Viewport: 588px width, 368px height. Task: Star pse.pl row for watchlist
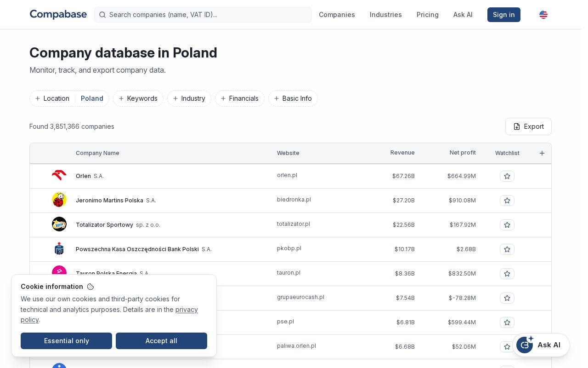coord(507,322)
